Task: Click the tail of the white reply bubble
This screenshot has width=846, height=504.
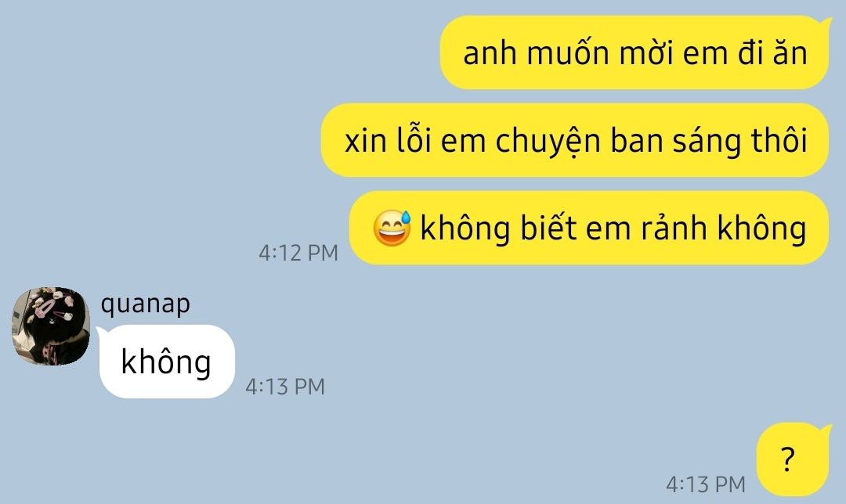Action: pos(101,332)
